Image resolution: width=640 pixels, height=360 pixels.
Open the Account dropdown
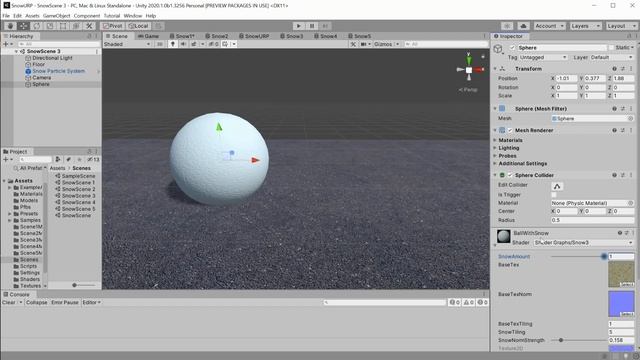point(549,26)
